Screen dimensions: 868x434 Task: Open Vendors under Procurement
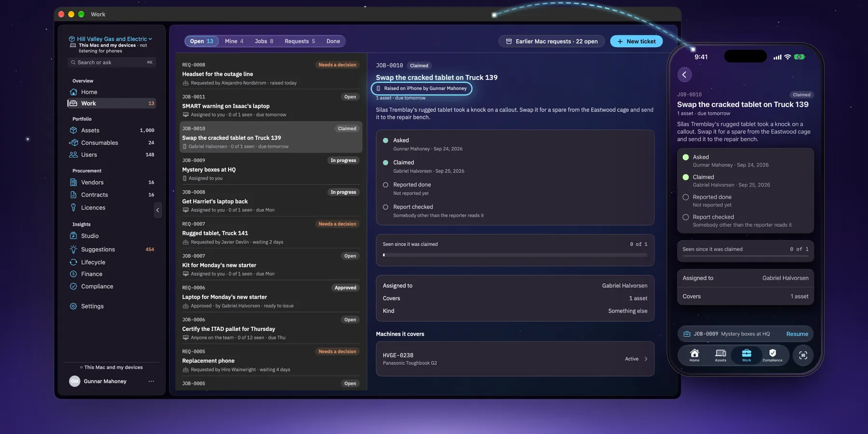tap(112, 182)
